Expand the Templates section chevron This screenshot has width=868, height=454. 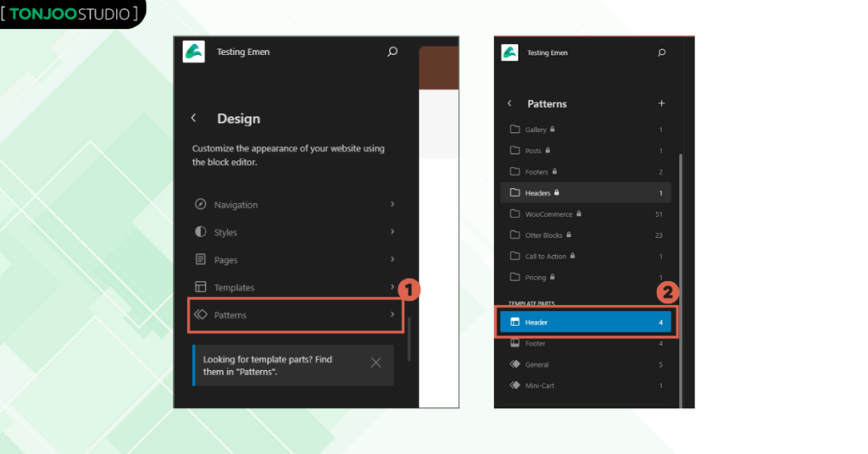pos(392,287)
